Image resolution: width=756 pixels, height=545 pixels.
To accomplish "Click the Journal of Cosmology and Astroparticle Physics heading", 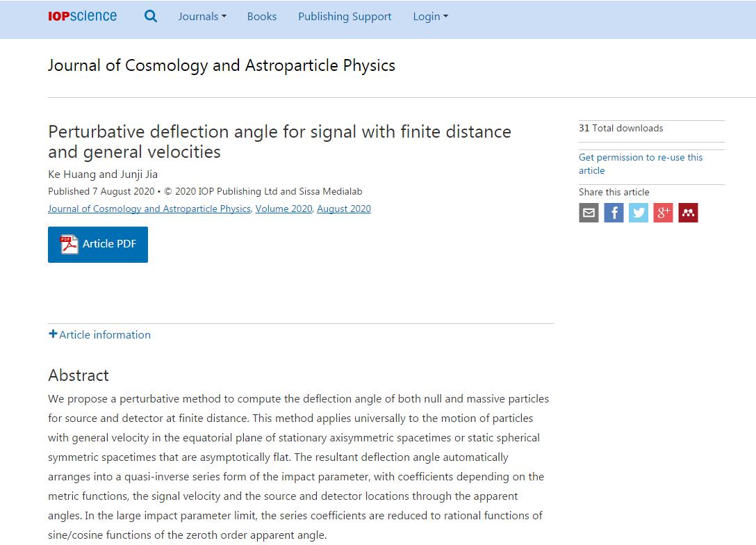I will pyautogui.click(x=221, y=65).
